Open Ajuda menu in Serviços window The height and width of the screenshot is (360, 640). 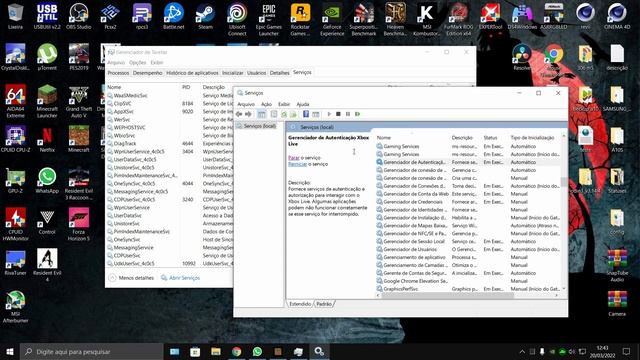click(x=303, y=104)
